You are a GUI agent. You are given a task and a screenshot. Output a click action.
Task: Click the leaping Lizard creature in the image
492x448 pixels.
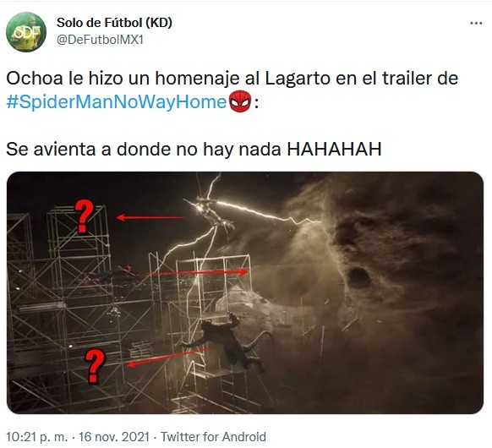pos(229,342)
